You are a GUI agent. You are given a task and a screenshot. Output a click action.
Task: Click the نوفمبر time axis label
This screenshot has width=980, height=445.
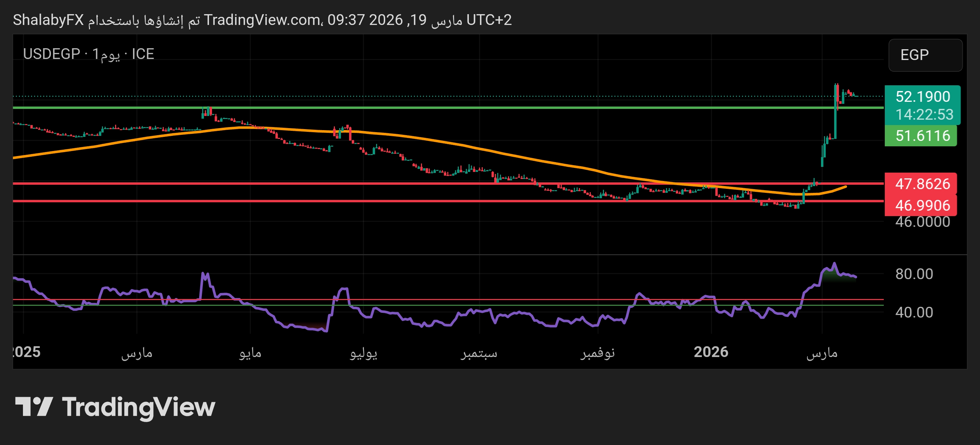coord(597,353)
